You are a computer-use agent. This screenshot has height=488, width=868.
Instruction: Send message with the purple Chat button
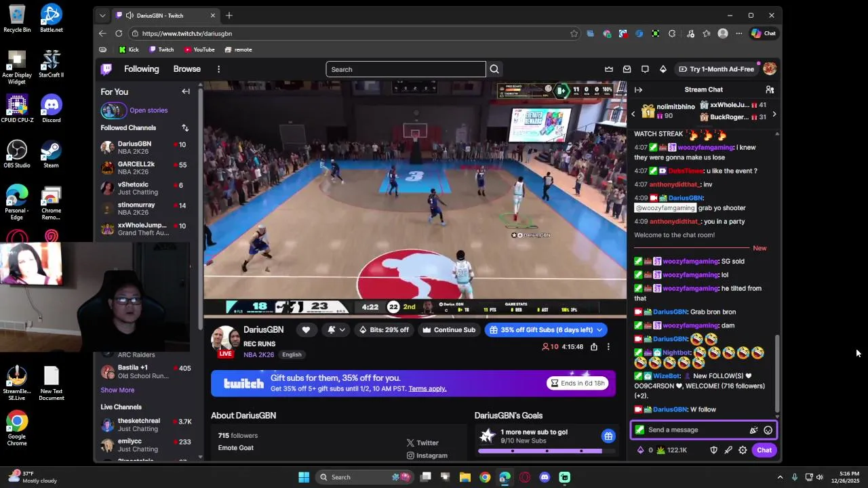point(764,450)
